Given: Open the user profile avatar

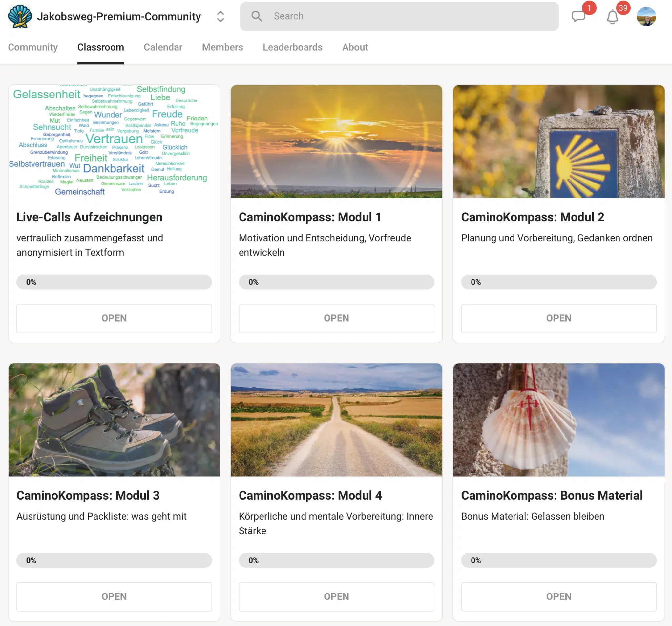Looking at the screenshot, I should coord(646,16).
